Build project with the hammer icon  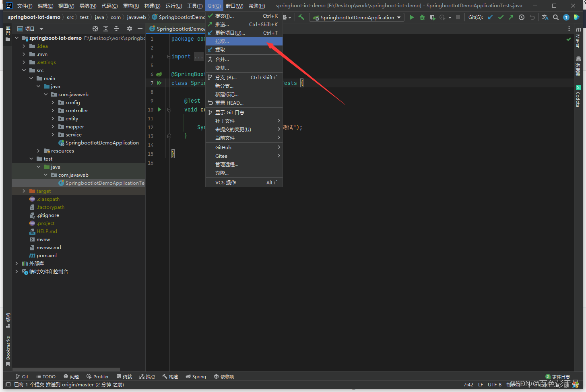[x=301, y=17]
